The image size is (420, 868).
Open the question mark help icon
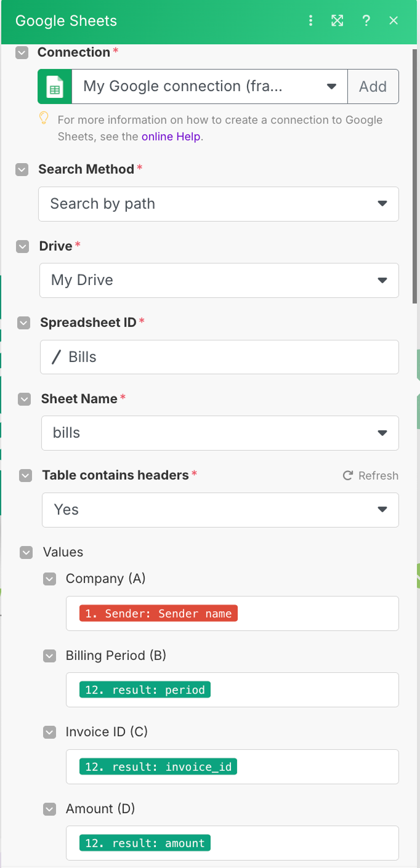click(366, 21)
